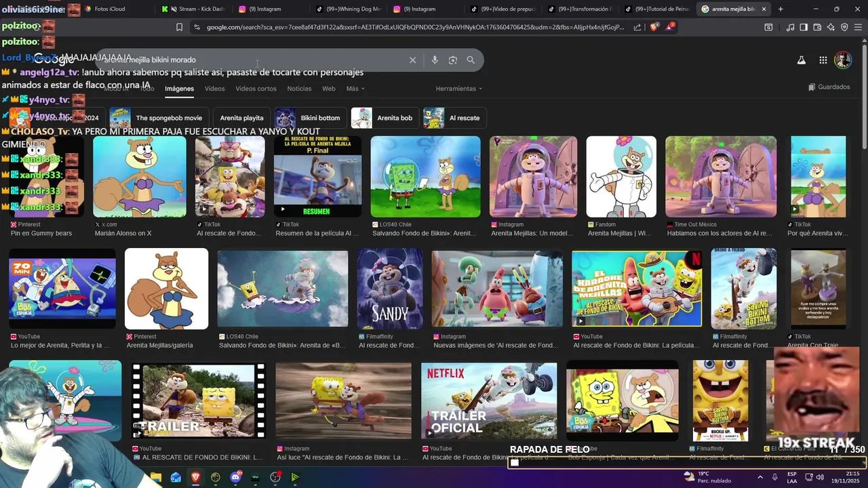This screenshot has width=868, height=488.
Task: Switch to the Stream - Kick Dashboard tab
Action: pos(193,9)
